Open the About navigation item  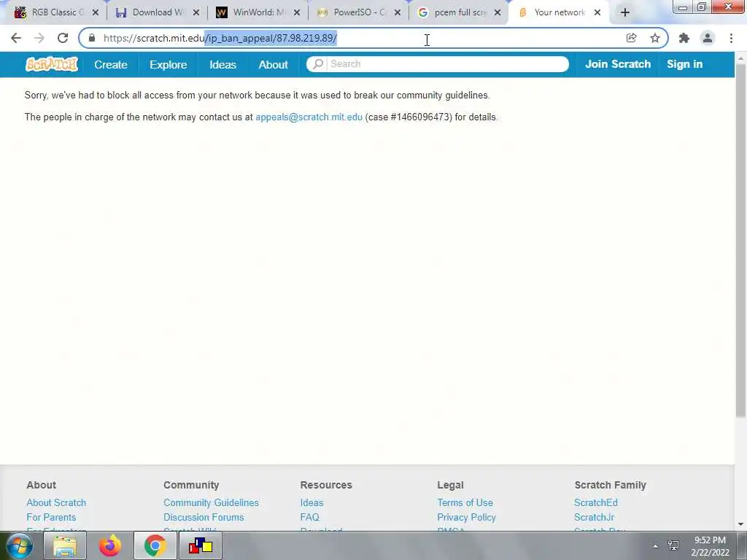tap(273, 64)
